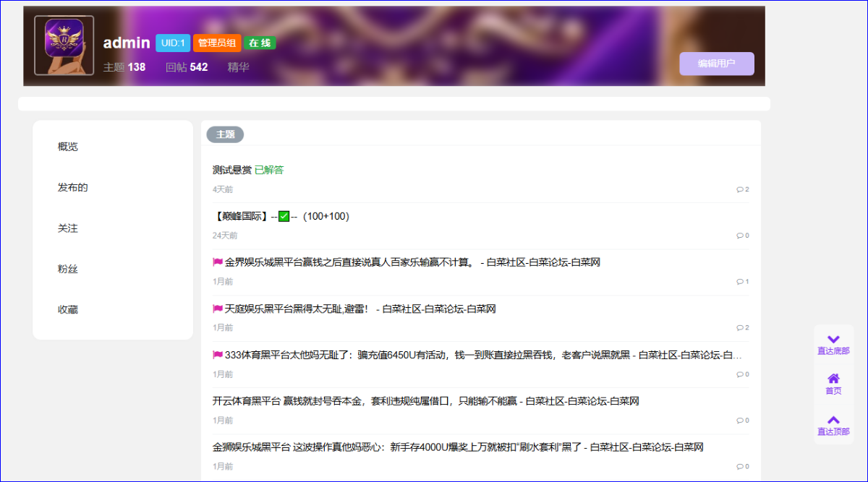This screenshot has width=868, height=482.
Task: Click the comment icon on 测试悬赏 row
Action: click(x=740, y=189)
